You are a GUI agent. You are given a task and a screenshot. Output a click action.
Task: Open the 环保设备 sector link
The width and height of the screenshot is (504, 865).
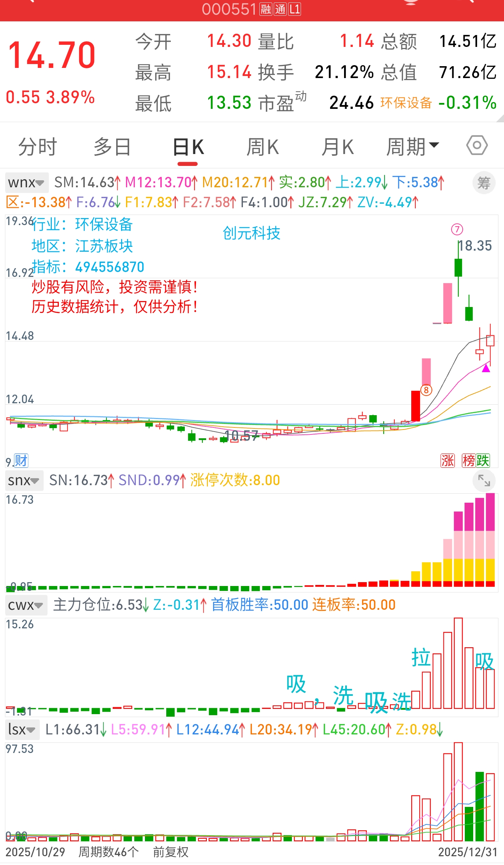406,103
